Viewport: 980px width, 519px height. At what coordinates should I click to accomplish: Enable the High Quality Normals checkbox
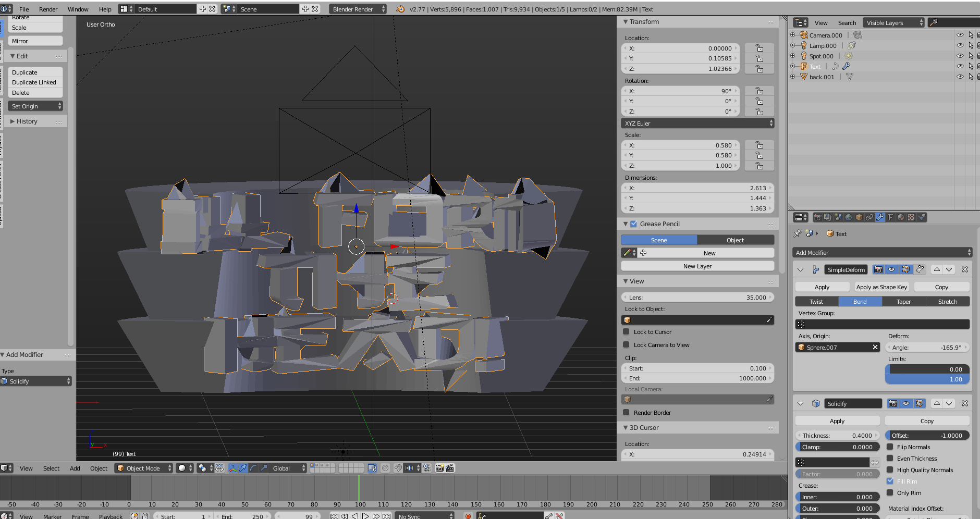(890, 469)
